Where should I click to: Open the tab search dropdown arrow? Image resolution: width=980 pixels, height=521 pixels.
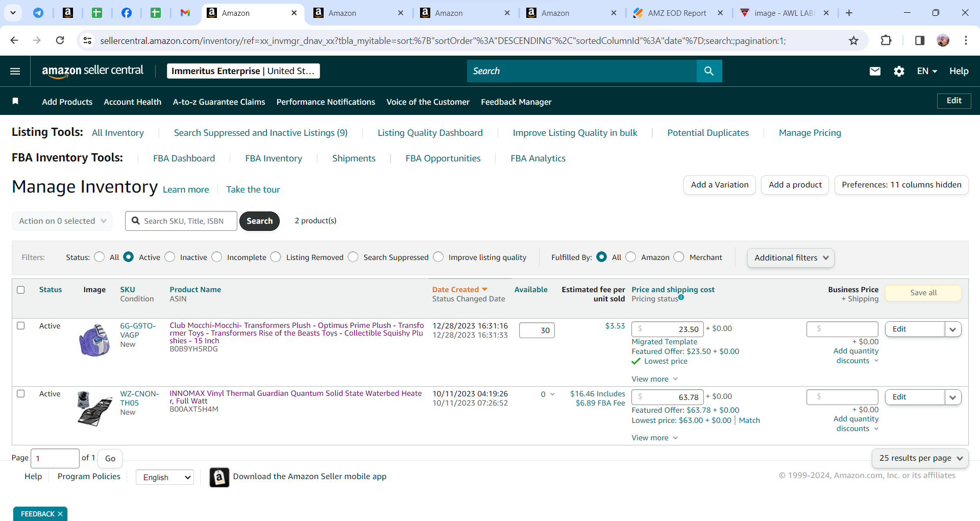(x=13, y=13)
